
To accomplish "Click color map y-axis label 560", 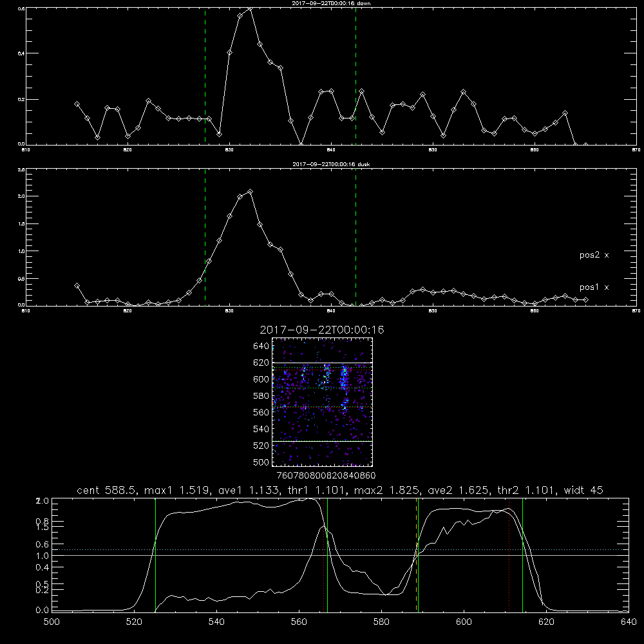I will point(261,412).
